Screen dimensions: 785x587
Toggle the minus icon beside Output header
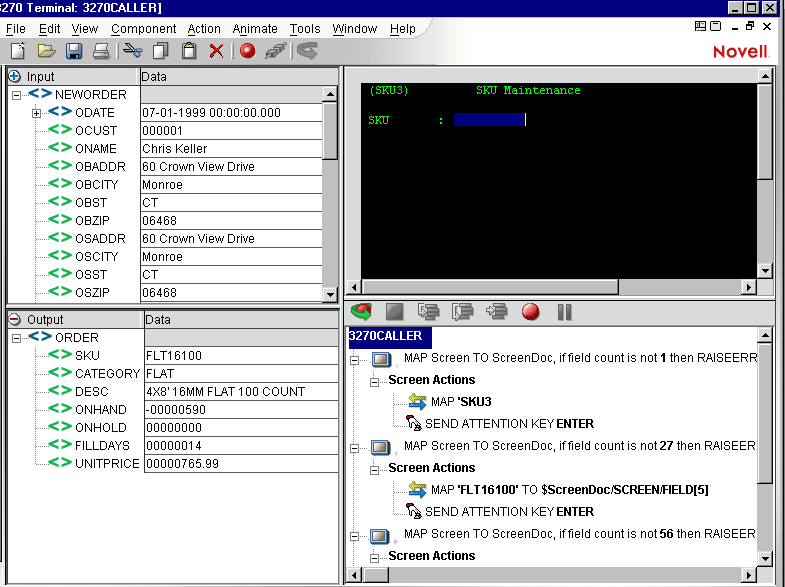click(14, 320)
